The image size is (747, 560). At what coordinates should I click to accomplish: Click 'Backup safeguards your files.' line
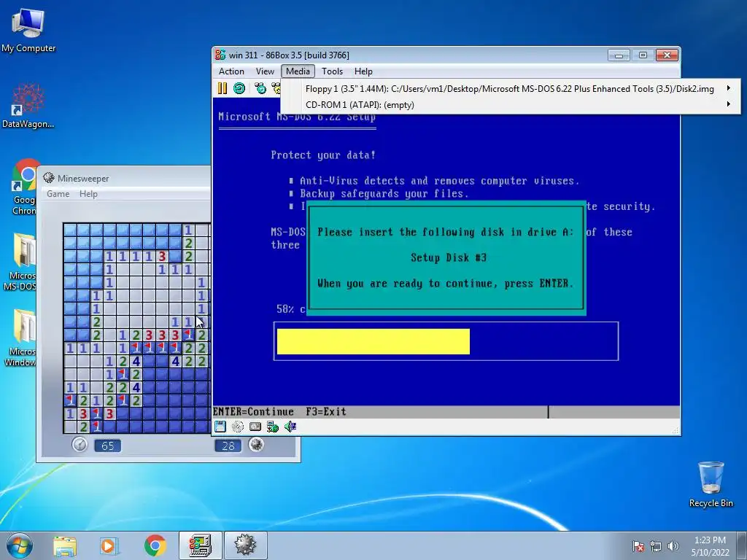(x=384, y=193)
